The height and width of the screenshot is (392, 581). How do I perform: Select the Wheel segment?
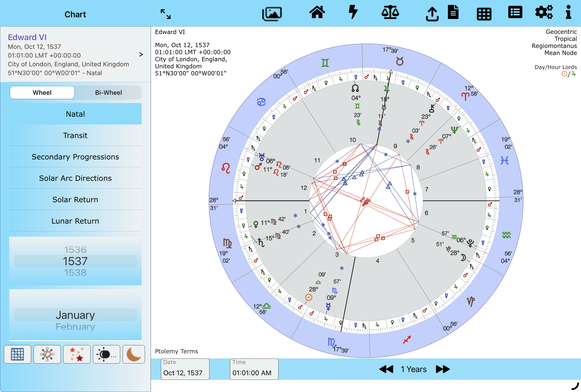42,93
